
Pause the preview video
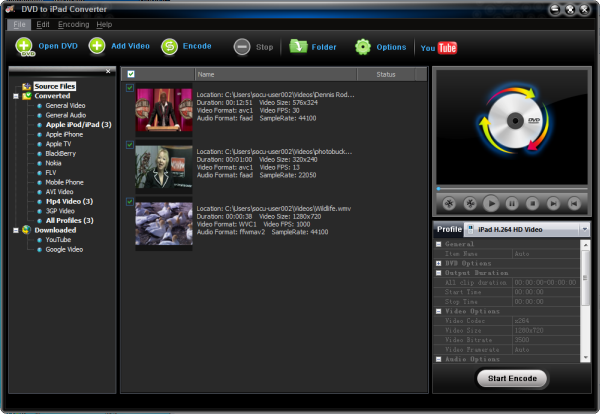pyautogui.click(x=512, y=204)
